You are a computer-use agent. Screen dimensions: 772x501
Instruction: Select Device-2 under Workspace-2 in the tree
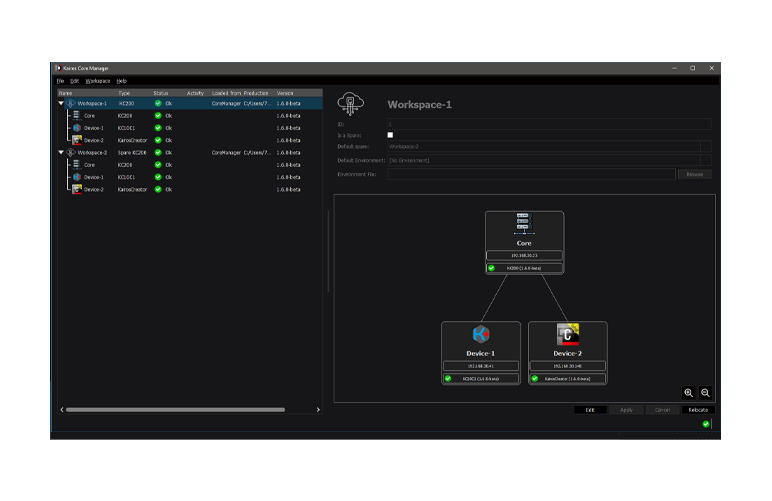pos(93,189)
